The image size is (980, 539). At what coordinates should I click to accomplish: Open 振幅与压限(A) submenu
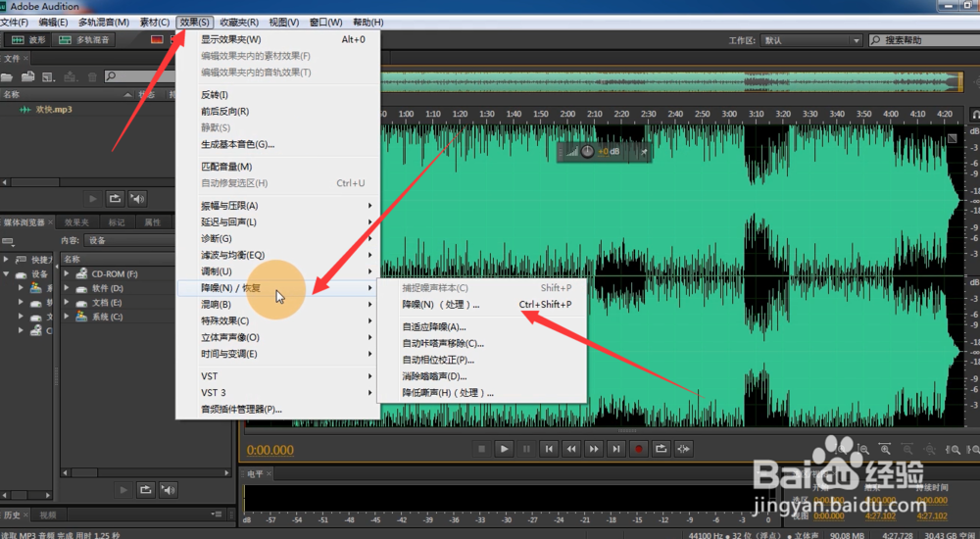(x=278, y=206)
